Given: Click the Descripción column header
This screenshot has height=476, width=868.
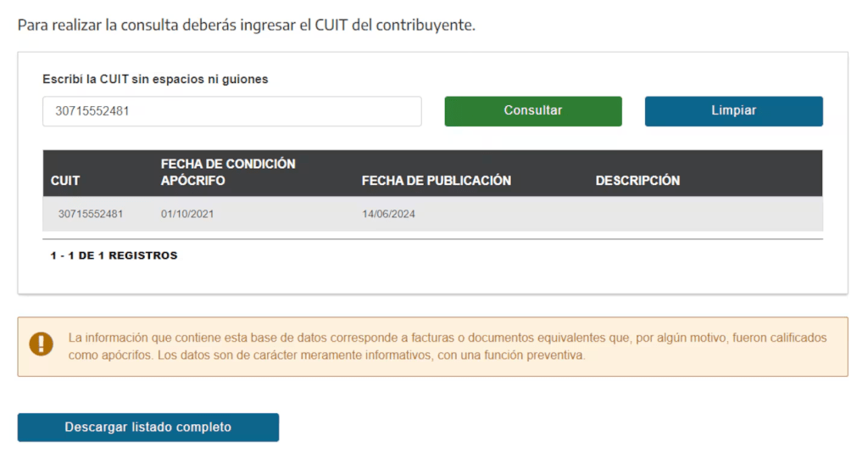Looking at the screenshot, I should point(637,181).
